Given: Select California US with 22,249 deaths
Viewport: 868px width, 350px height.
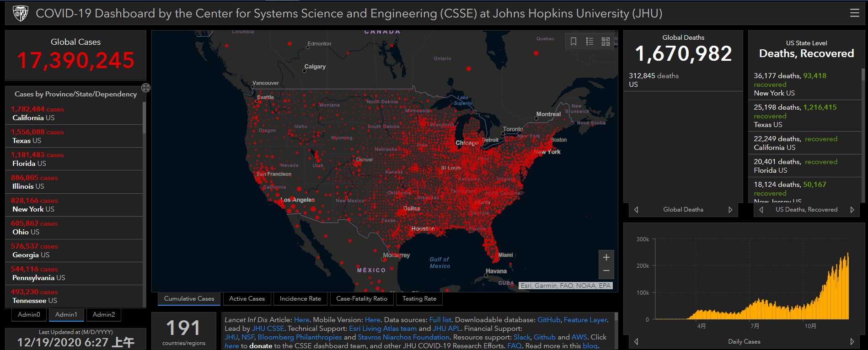Looking at the screenshot, I should [x=805, y=143].
